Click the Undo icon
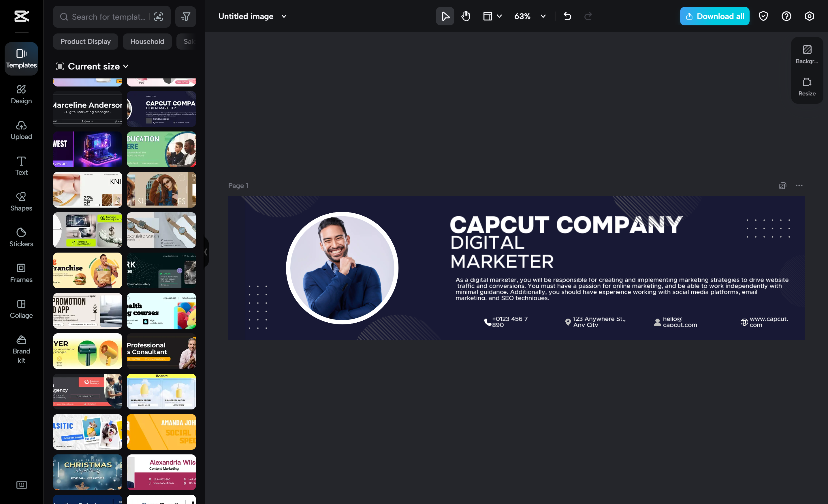828x504 pixels. coord(568,16)
